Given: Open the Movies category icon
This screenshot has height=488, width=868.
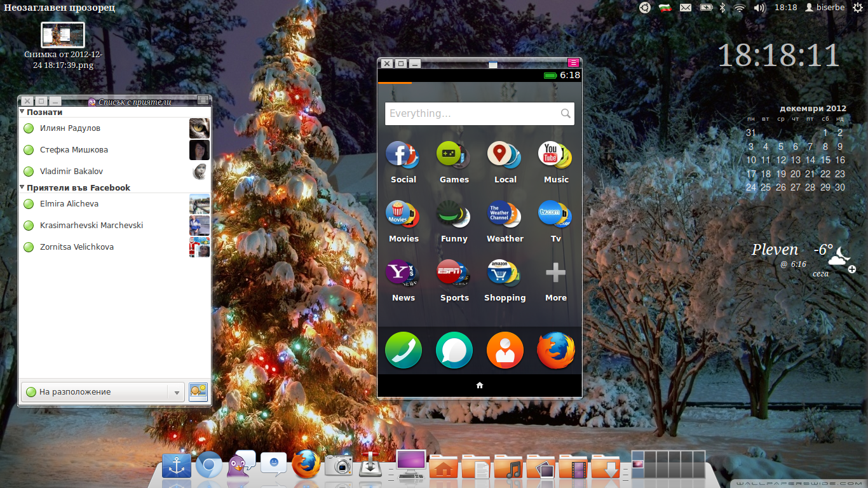Looking at the screenshot, I should point(403,214).
